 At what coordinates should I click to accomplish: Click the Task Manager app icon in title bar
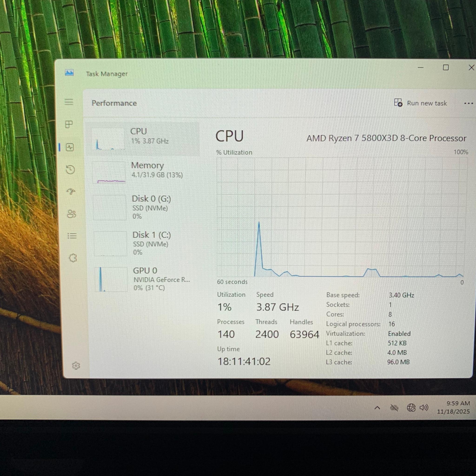click(x=69, y=73)
